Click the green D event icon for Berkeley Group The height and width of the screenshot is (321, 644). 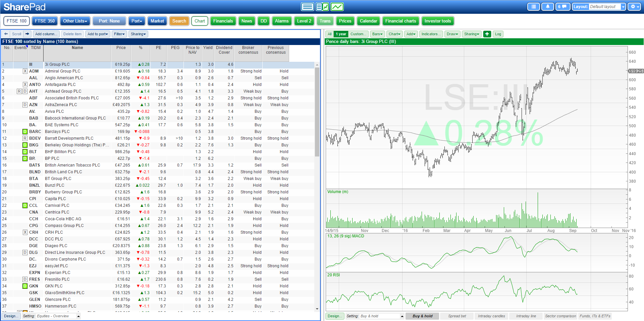pyautogui.click(x=25, y=145)
